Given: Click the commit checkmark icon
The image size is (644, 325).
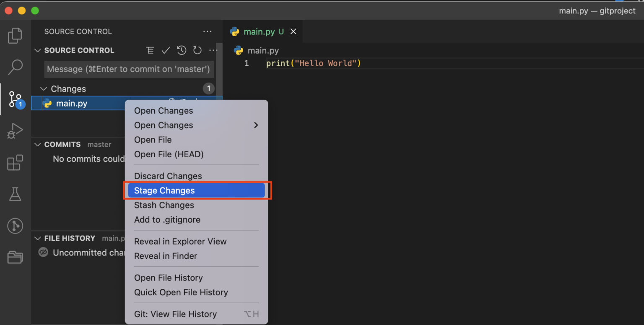Looking at the screenshot, I should point(166,50).
